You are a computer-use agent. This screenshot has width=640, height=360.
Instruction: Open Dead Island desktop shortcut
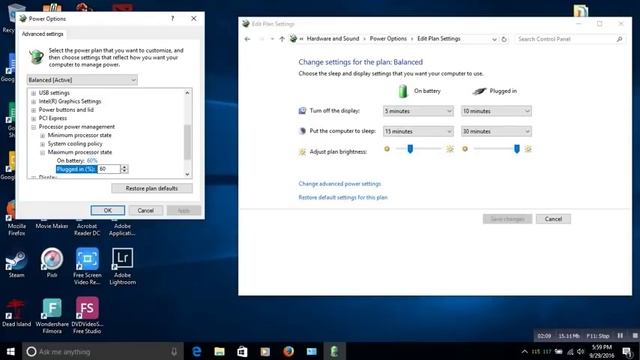[x=16, y=313]
